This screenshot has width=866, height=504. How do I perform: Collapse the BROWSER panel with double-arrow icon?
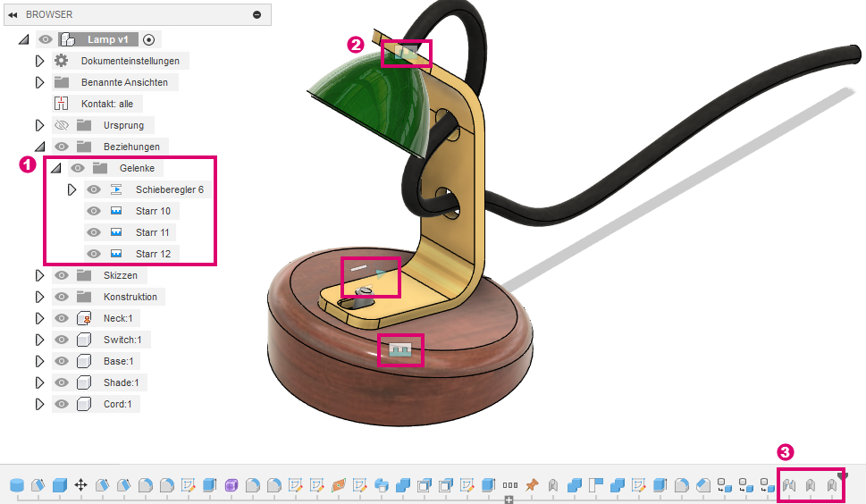click(x=13, y=15)
